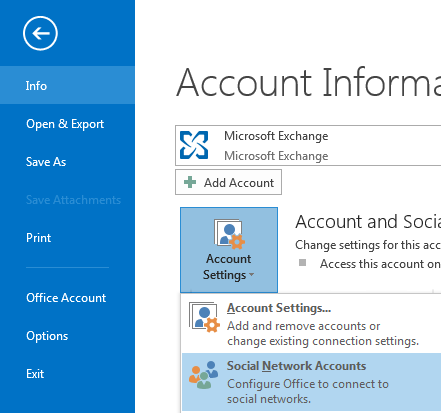Image resolution: width=441 pixels, height=413 pixels.
Task: Click the icon beside Account Settings... menu entry
Action: point(204,317)
